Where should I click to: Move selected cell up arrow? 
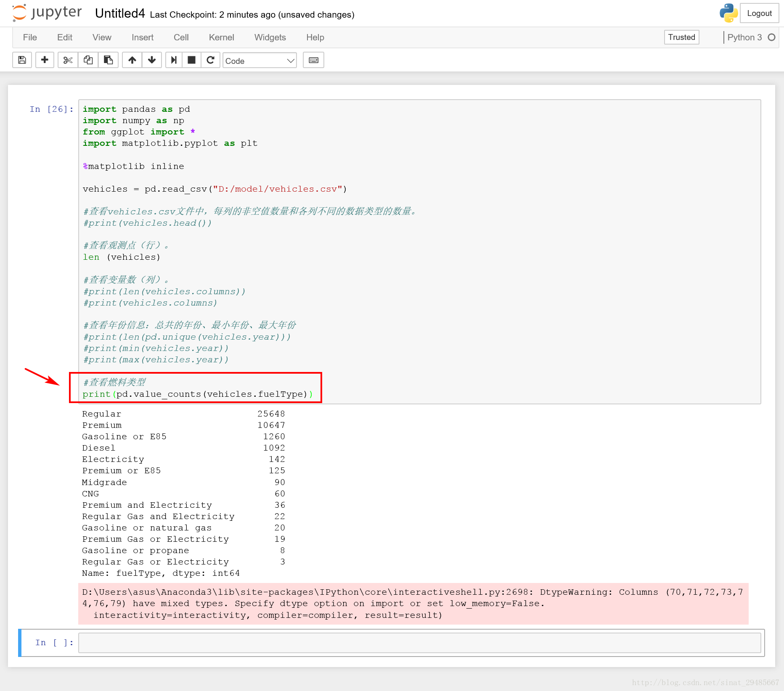(132, 60)
